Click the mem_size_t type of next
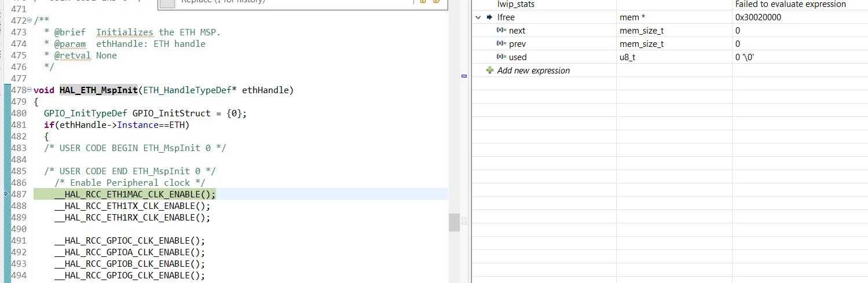Image resolution: width=868 pixels, height=283 pixels. pyautogui.click(x=642, y=30)
